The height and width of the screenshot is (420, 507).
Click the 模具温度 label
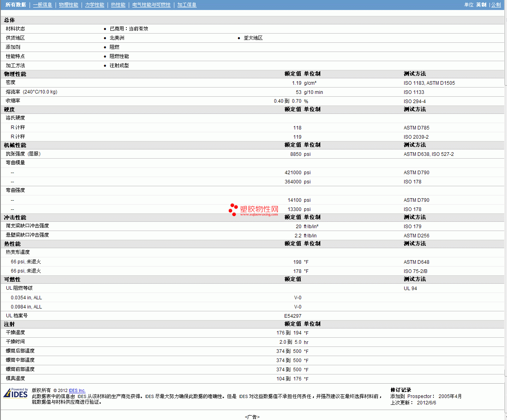pyautogui.click(x=16, y=378)
